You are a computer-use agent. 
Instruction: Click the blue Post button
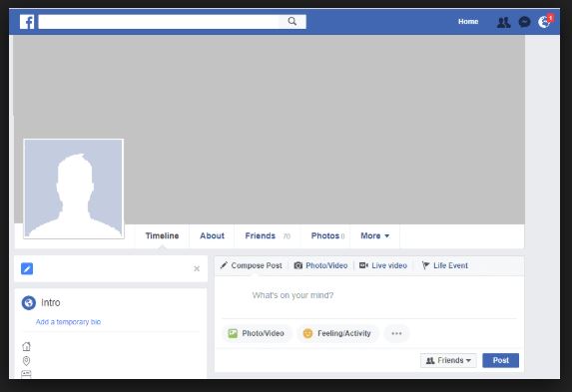pyautogui.click(x=500, y=360)
